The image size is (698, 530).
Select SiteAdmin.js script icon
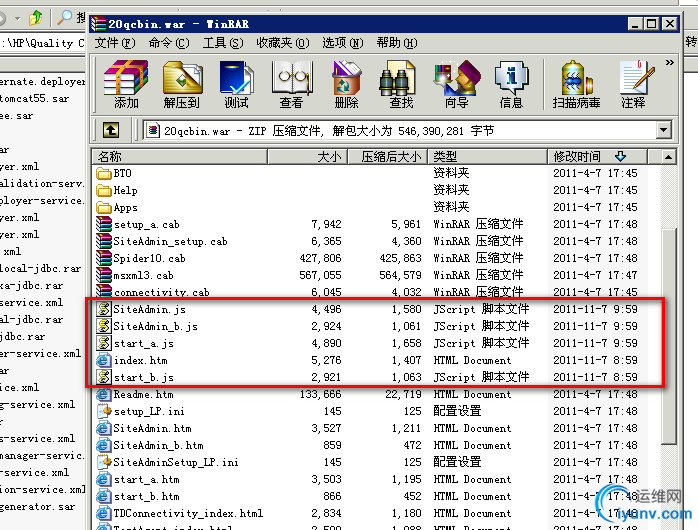pos(104,309)
